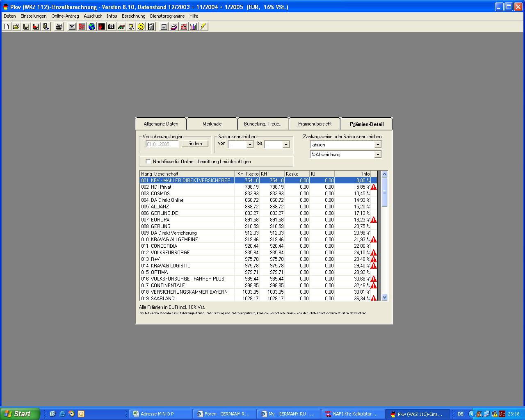Switch to the Merkmale tab
Viewport: 525px width, 420px height.
coord(212,124)
